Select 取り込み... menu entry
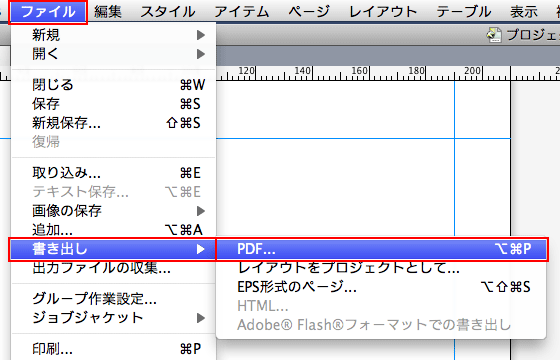This screenshot has height=360, width=560. click(x=114, y=173)
